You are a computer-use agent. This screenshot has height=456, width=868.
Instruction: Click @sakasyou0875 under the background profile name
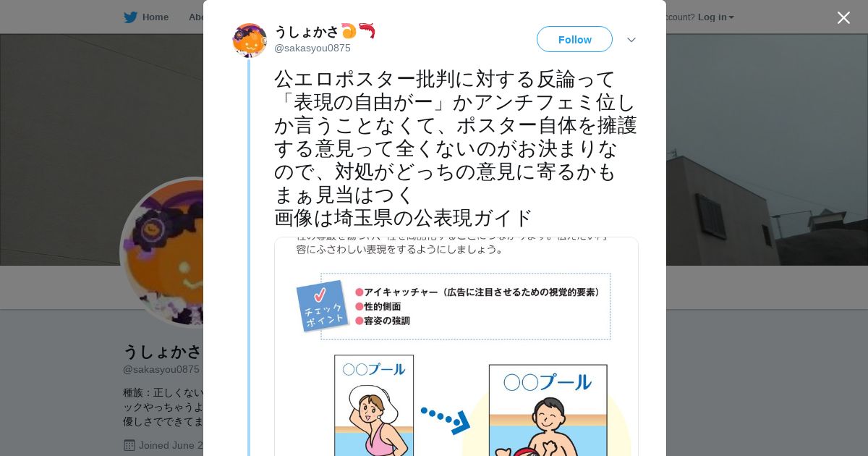(x=161, y=369)
